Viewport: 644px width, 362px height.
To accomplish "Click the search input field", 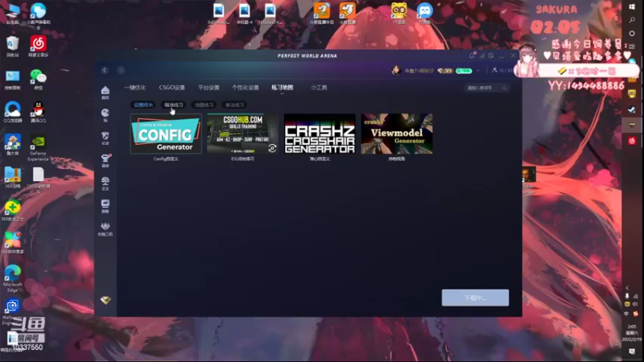I will click(487, 88).
